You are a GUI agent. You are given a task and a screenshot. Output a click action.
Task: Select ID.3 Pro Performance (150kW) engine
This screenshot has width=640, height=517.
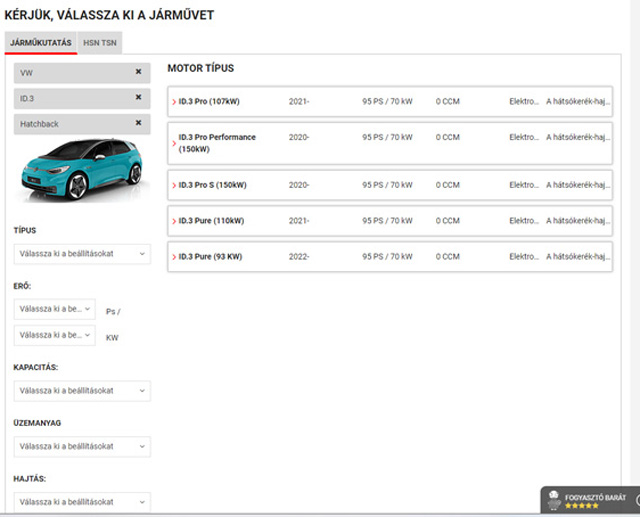390,143
